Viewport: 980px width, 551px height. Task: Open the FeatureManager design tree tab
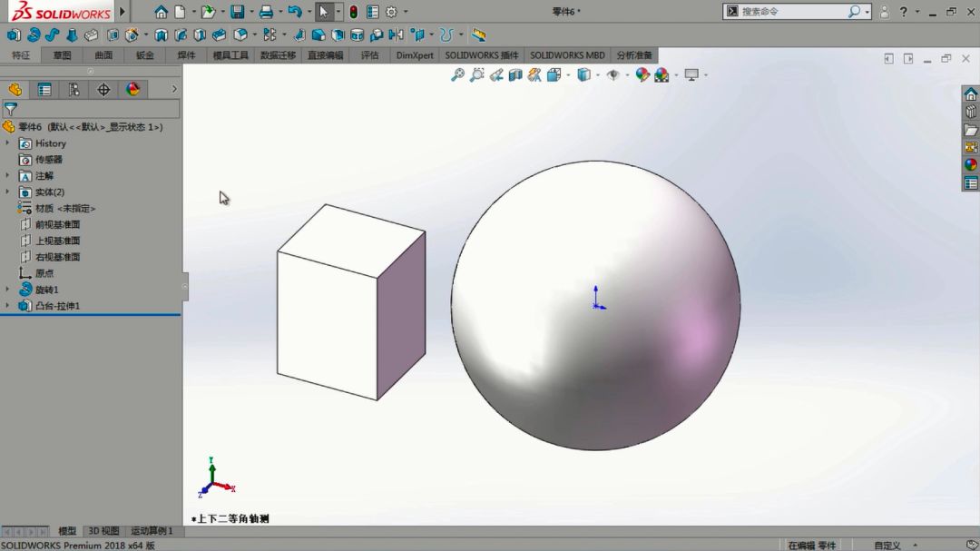pyautogui.click(x=15, y=90)
